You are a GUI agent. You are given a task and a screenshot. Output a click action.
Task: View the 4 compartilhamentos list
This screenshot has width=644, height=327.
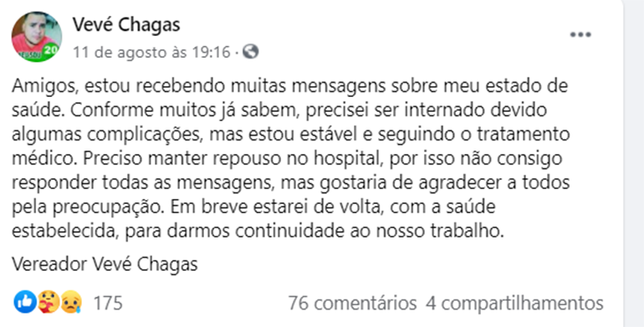tap(514, 304)
